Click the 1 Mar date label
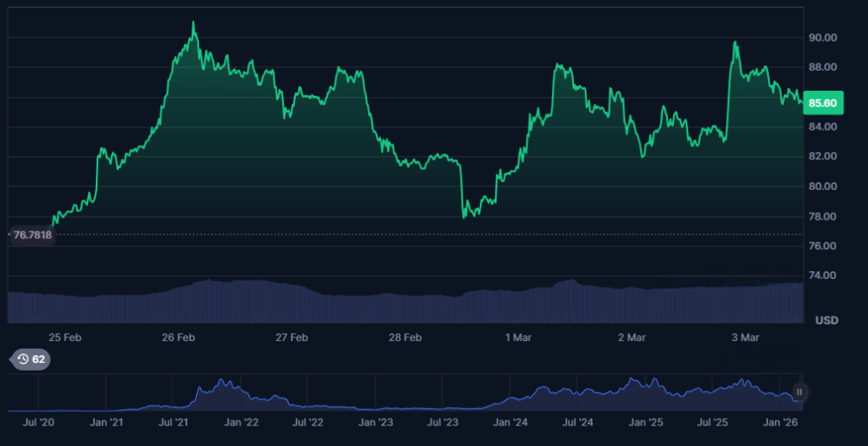 point(518,337)
